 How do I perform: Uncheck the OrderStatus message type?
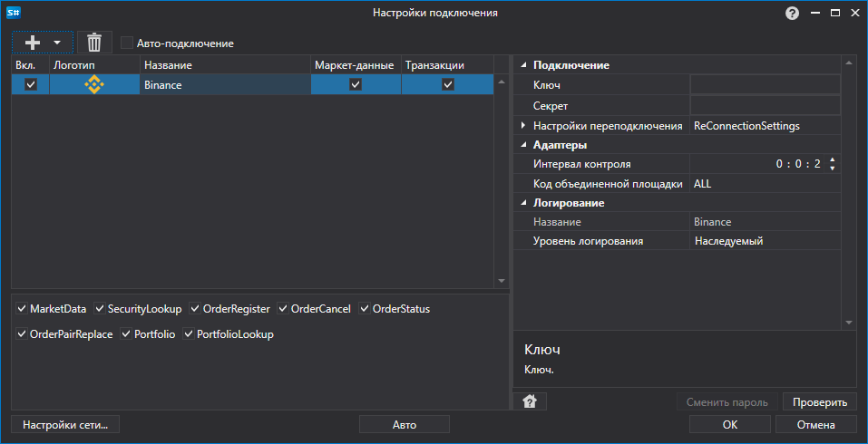tap(365, 309)
